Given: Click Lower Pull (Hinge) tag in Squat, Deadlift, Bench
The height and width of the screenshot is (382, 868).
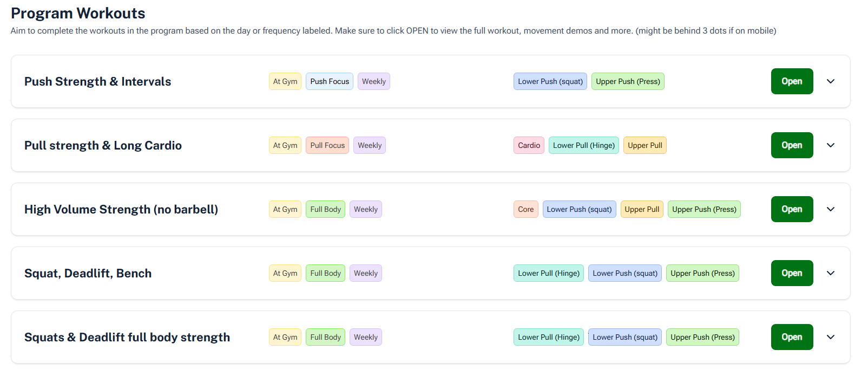Looking at the screenshot, I should 548,273.
